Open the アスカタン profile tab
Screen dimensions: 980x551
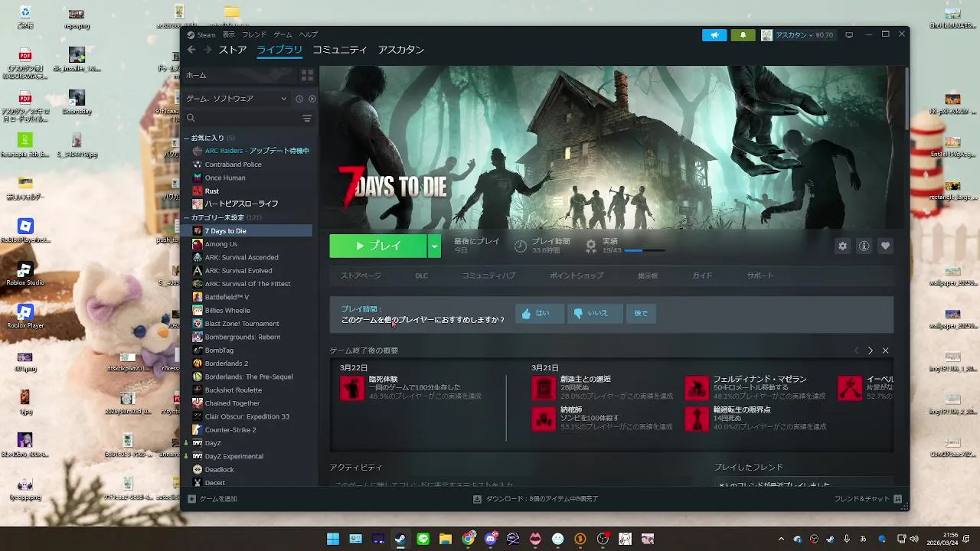click(400, 50)
